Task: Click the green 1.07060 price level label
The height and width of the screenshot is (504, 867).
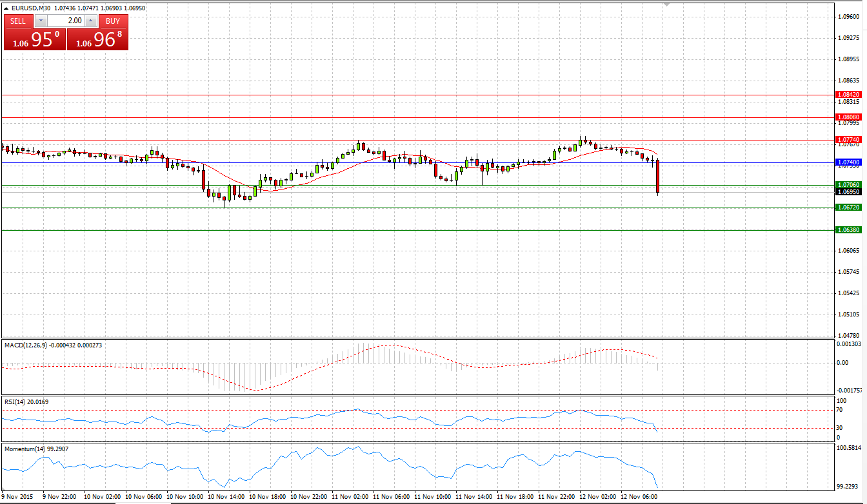Action: (x=848, y=184)
